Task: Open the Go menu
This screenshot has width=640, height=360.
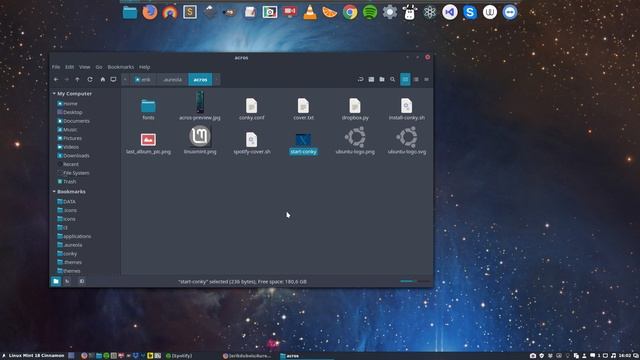Action: coord(99,67)
